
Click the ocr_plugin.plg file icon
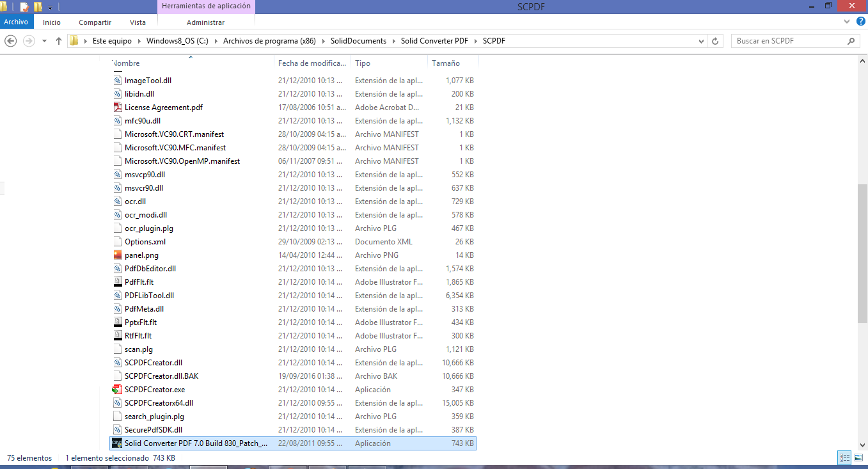(x=117, y=228)
